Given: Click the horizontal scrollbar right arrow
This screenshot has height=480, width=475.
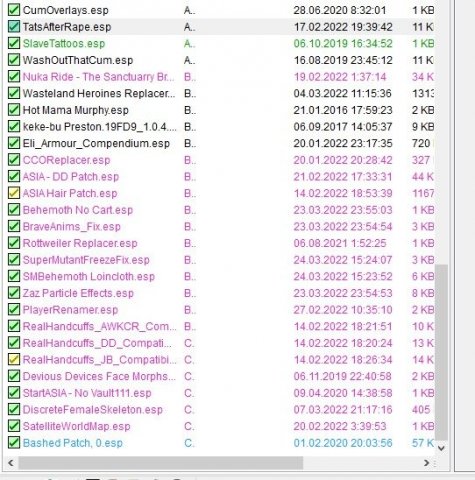Looking at the screenshot, I should [x=426, y=463].
